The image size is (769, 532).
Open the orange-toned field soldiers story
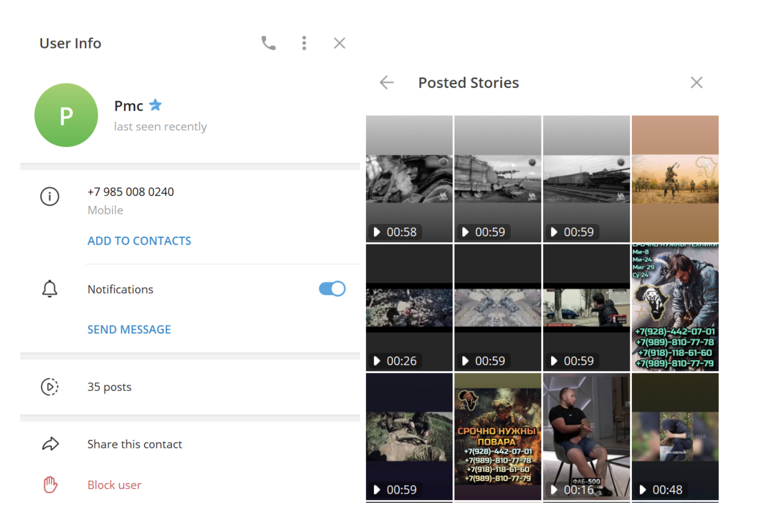click(675, 179)
